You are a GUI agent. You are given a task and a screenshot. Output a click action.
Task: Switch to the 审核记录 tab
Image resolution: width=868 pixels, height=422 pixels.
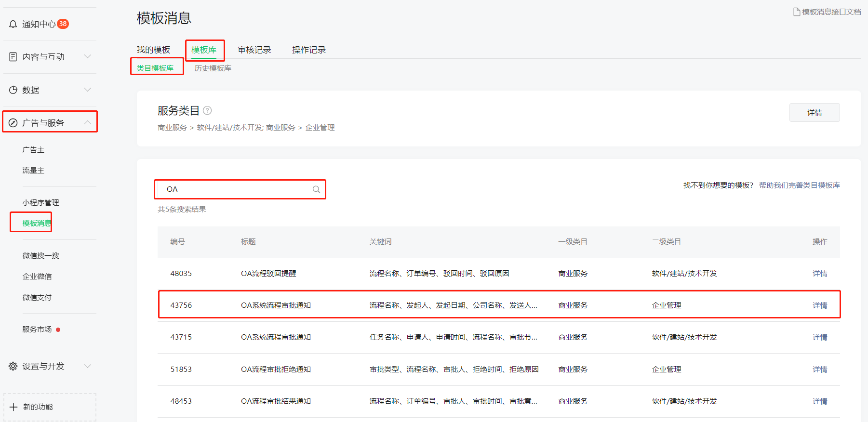click(x=254, y=50)
